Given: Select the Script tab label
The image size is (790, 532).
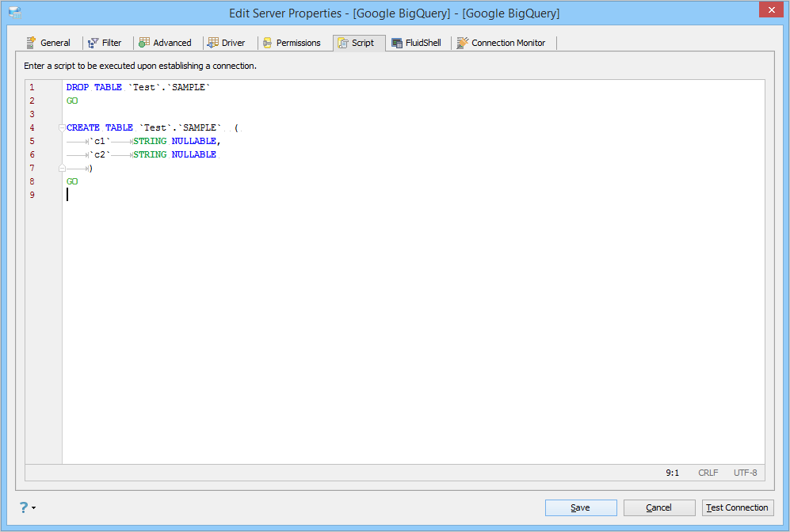Looking at the screenshot, I should tap(363, 43).
